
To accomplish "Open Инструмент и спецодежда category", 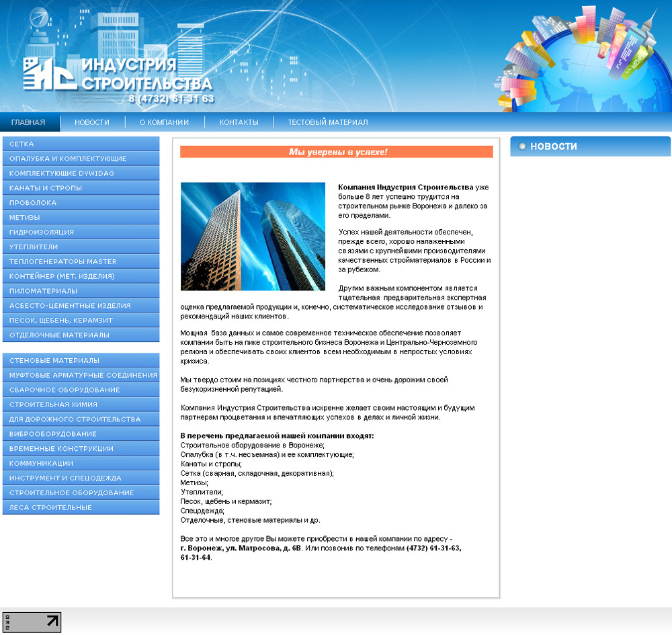I will (x=81, y=478).
